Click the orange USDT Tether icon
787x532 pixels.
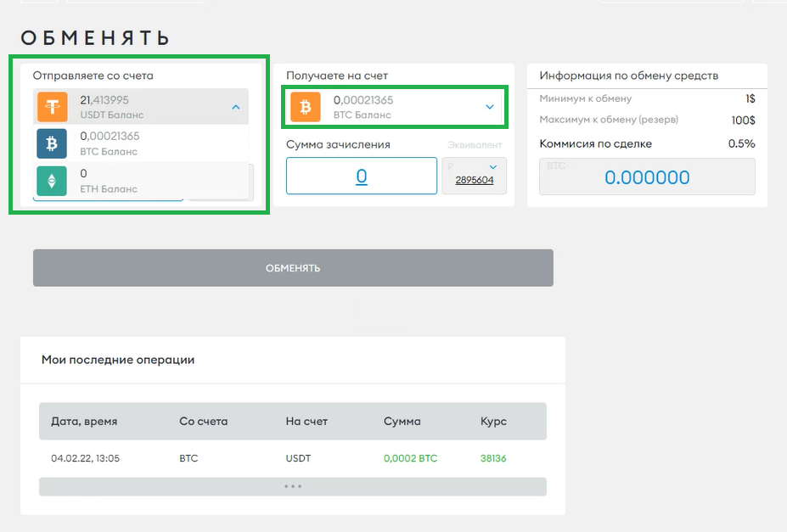pos(53,107)
